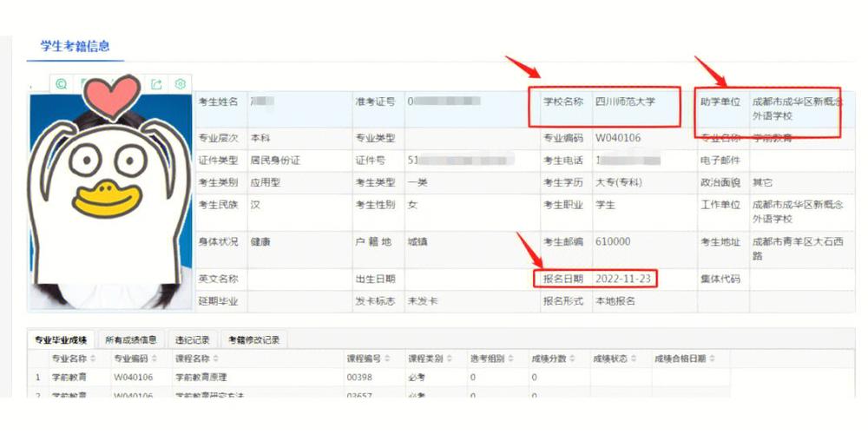Click the 考生类别 value 应用型
This screenshot has height=434, width=868.
point(265,182)
